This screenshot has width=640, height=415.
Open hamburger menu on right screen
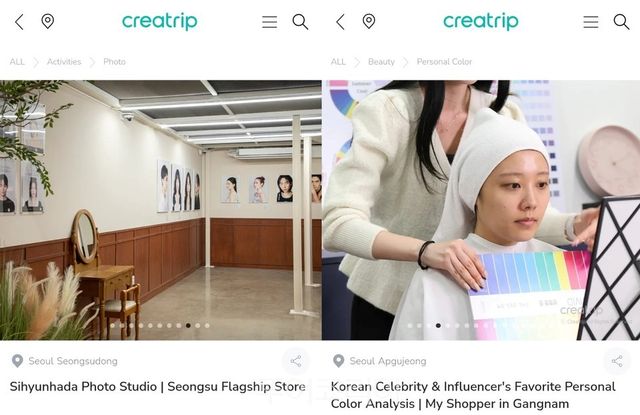(591, 22)
